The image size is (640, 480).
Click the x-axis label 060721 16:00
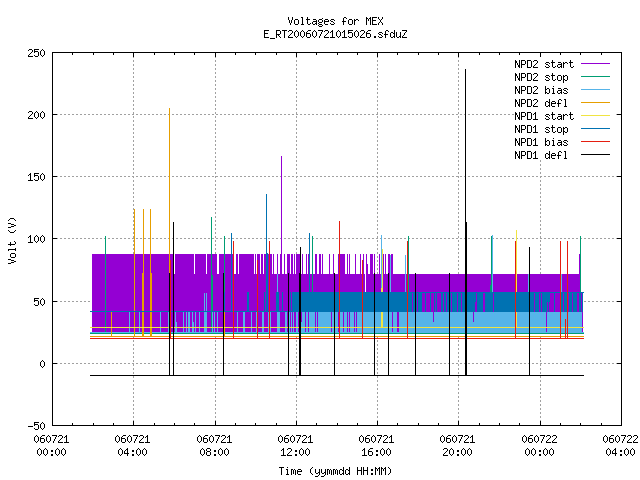[x=376, y=446]
